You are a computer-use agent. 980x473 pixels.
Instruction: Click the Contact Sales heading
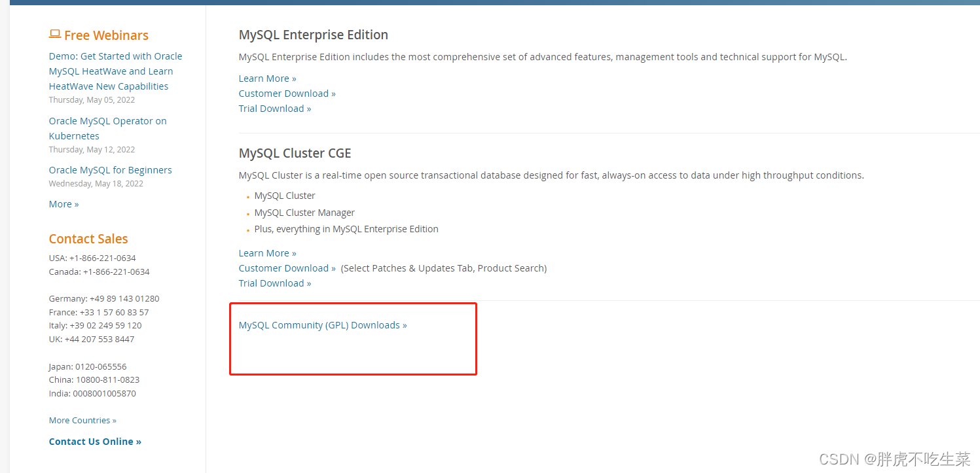[88, 238]
